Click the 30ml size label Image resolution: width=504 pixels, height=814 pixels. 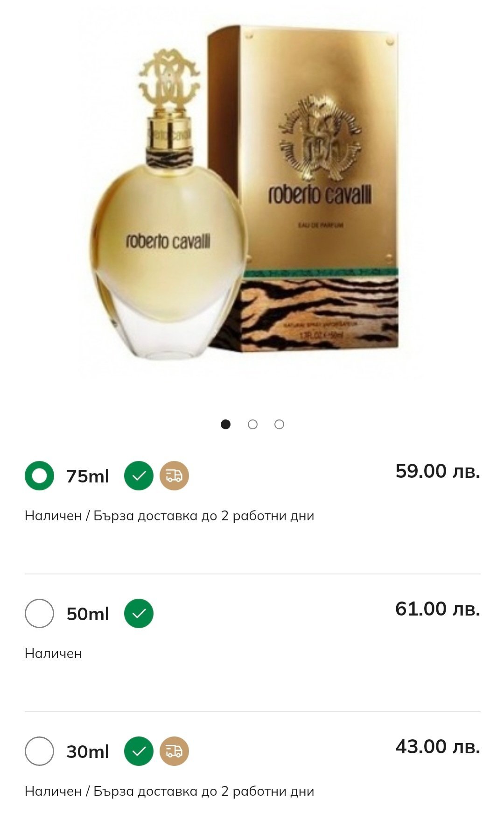tap(88, 751)
